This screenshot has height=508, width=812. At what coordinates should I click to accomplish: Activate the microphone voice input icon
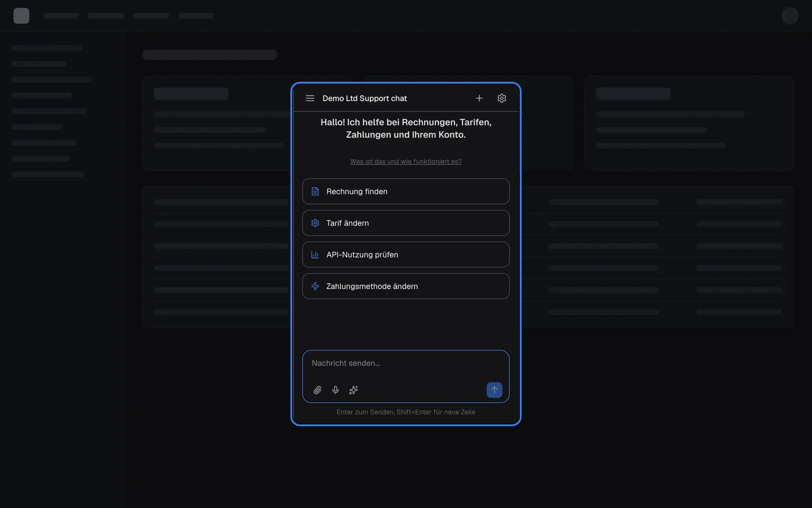pyautogui.click(x=336, y=390)
